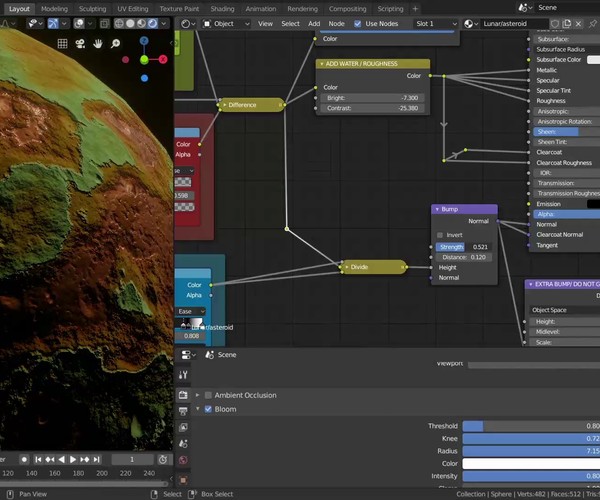Open the node editor Select menu
Viewport: 600px width, 500px height.
point(290,24)
